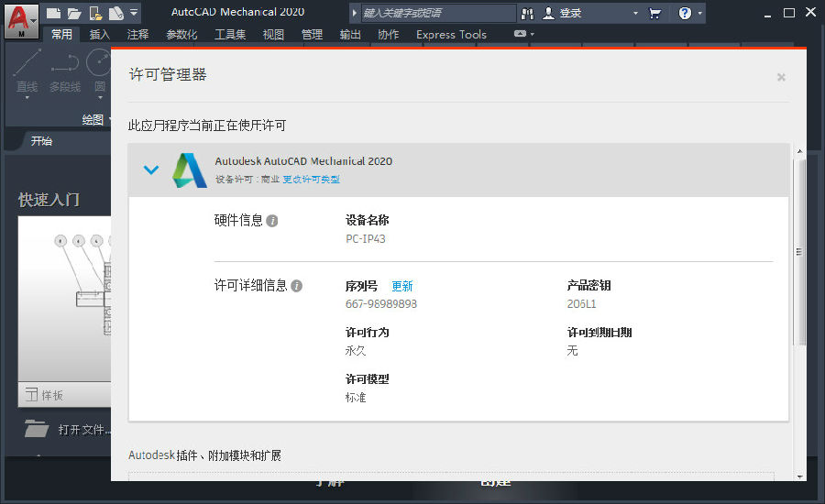Open the AutoCAD application menu (red A logo)
Viewport: 825px width, 504px height.
point(21,21)
